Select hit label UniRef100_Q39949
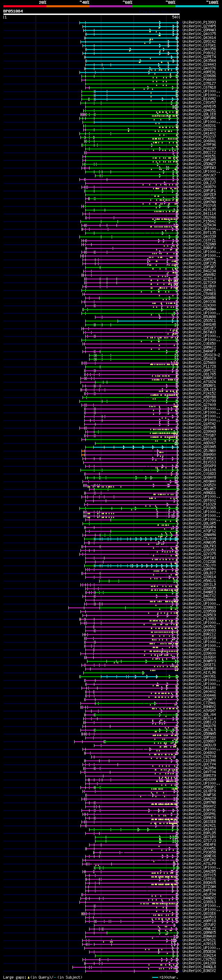222x980 pixels. pyautogui.click(x=199, y=432)
